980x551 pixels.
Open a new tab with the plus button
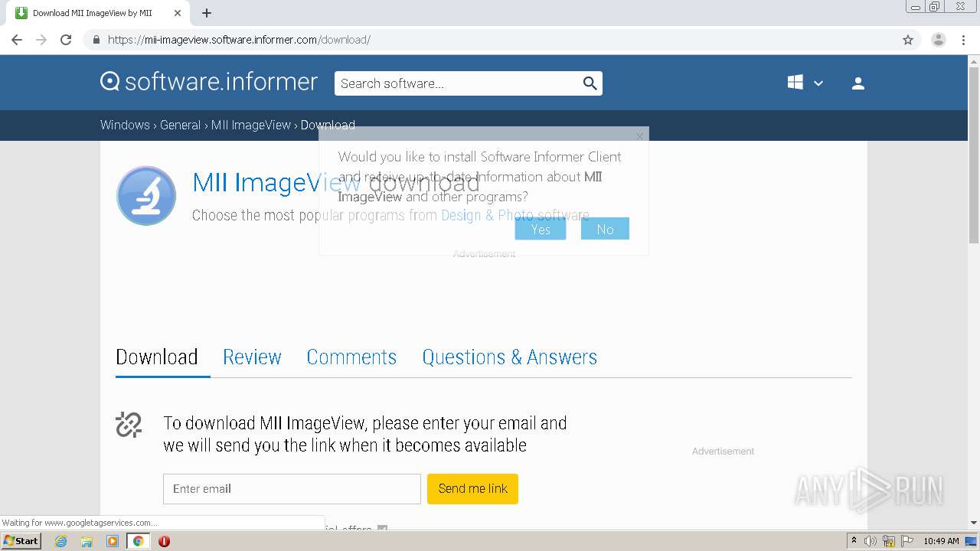(207, 13)
